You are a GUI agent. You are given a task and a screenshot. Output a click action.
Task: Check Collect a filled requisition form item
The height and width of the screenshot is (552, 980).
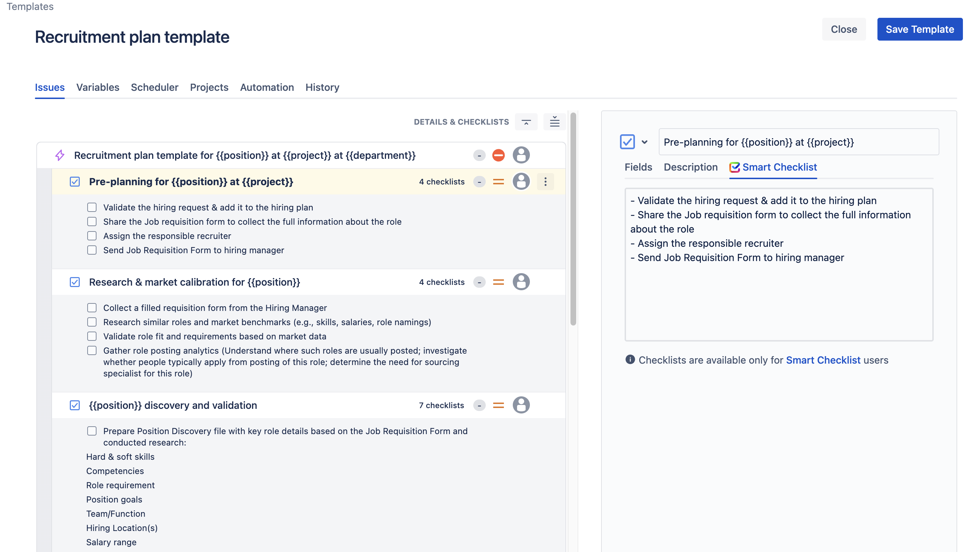(92, 308)
